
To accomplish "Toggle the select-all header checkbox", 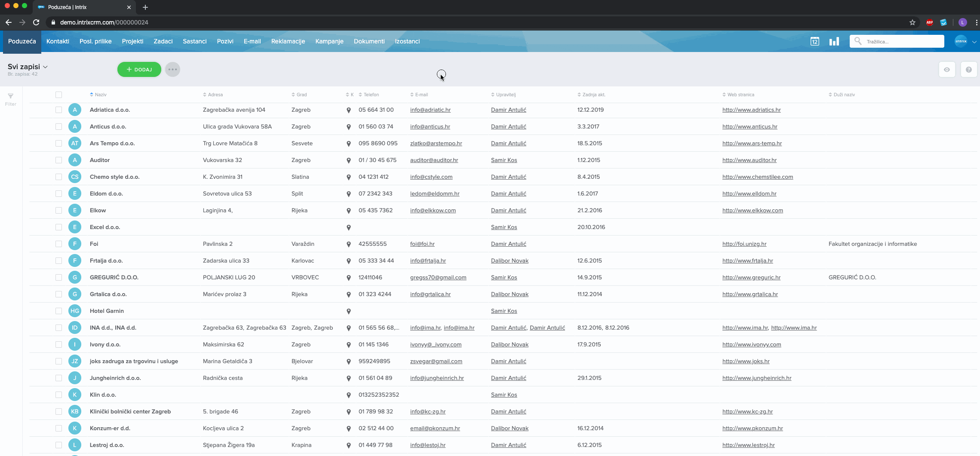I will [58, 95].
